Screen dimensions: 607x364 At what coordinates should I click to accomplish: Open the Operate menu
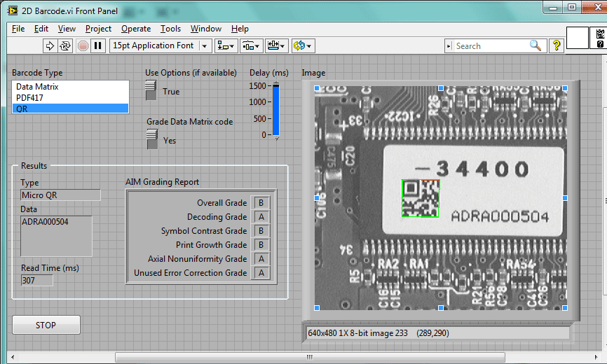135,29
